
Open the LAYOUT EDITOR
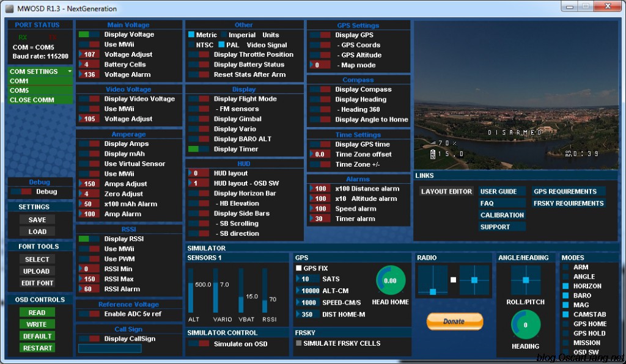pyautogui.click(x=446, y=192)
